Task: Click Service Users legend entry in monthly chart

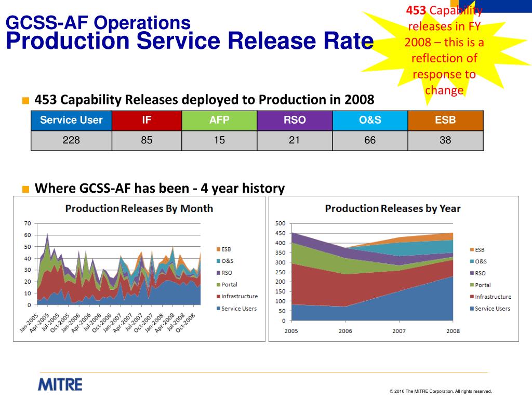Action: 236,309
